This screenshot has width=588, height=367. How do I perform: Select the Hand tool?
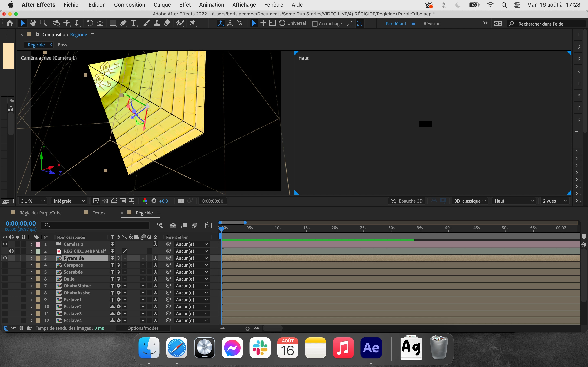point(33,23)
